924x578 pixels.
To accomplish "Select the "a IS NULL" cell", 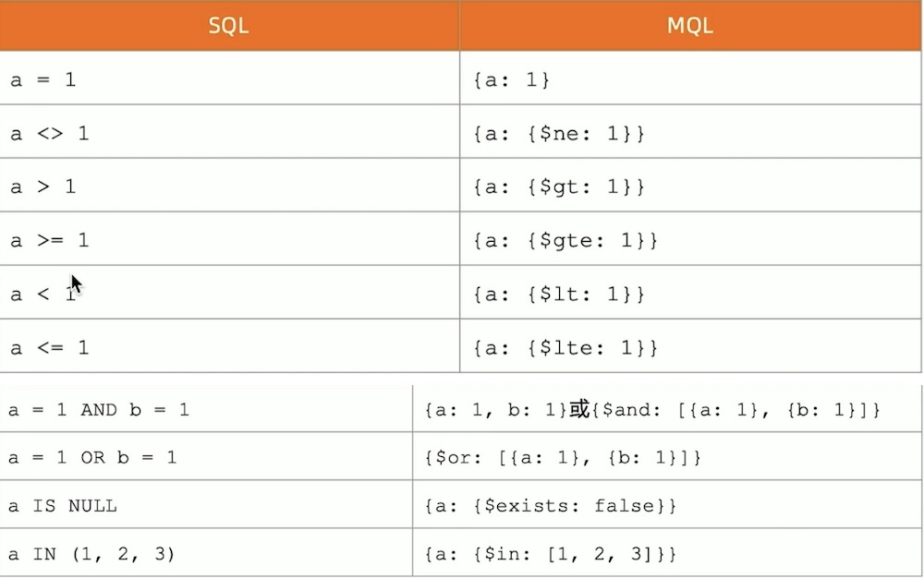I will [x=63, y=505].
